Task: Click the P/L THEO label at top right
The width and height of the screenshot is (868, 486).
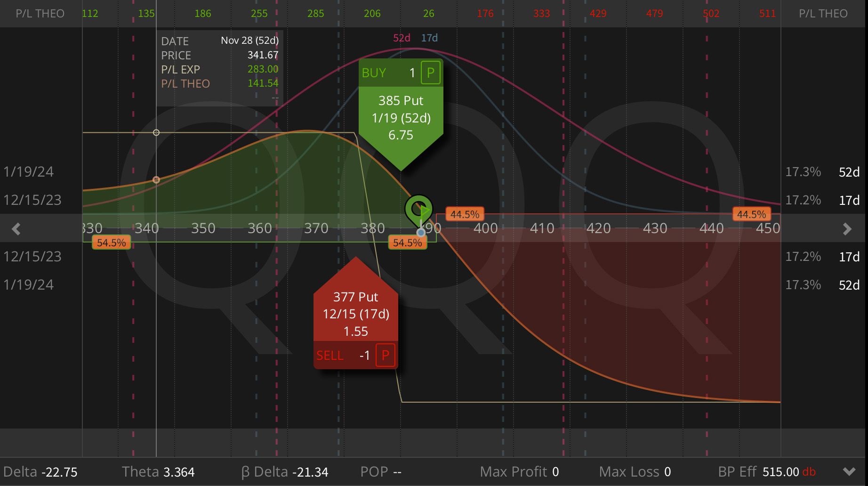Action: coord(823,13)
